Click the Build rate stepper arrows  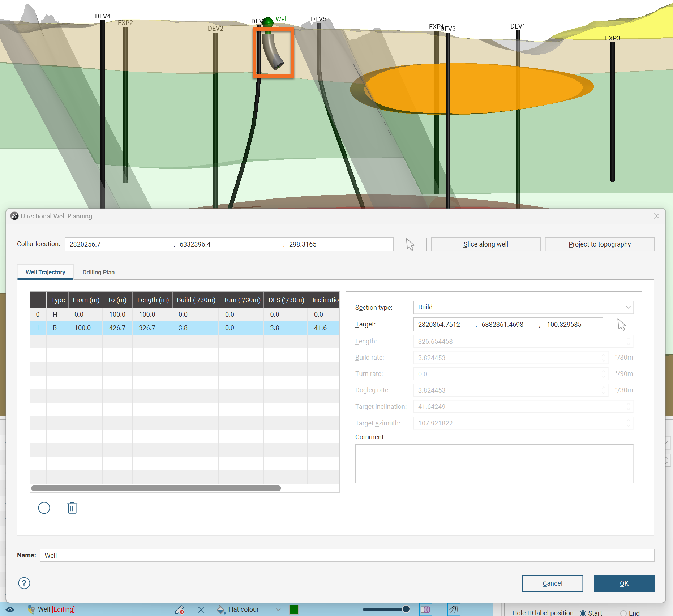click(603, 358)
